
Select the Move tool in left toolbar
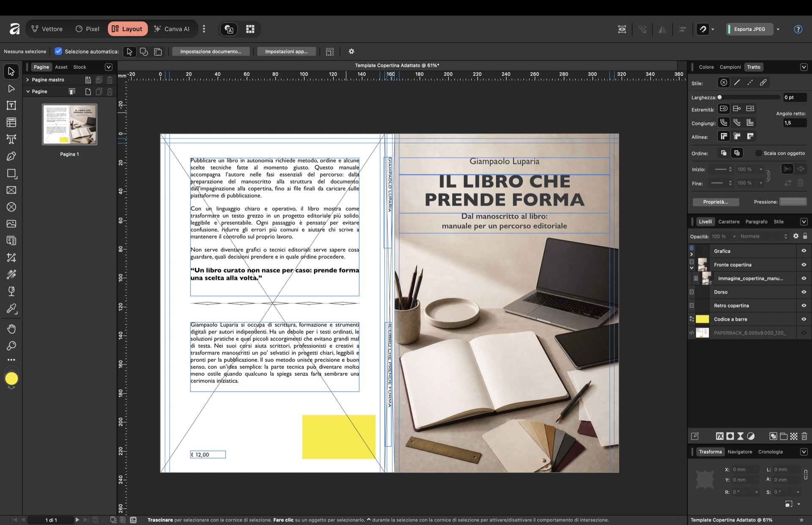point(11,71)
